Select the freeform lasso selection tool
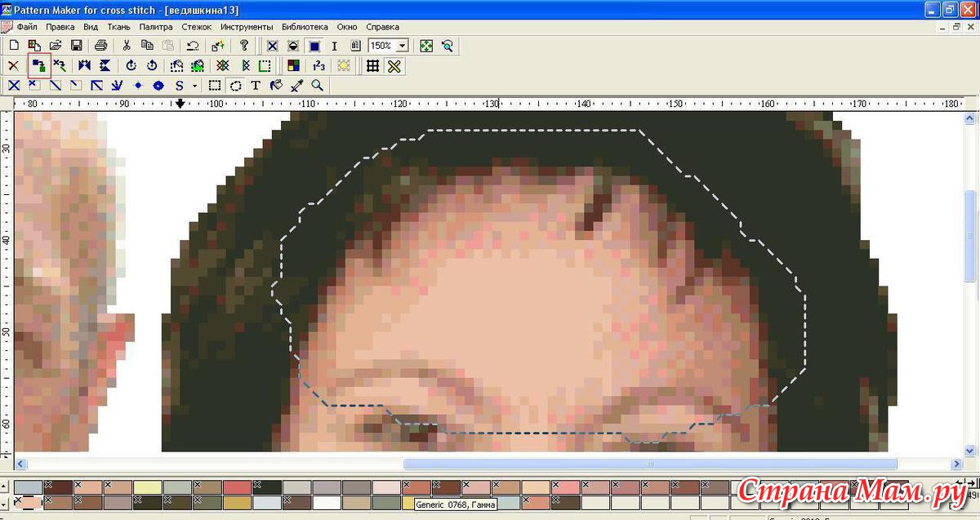The image size is (980, 520). pos(235,86)
